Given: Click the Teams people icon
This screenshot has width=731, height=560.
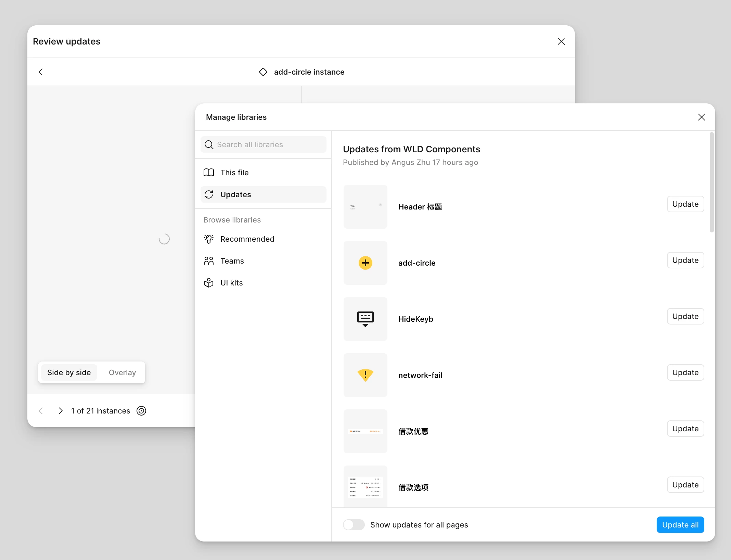Looking at the screenshot, I should coord(209,261).
